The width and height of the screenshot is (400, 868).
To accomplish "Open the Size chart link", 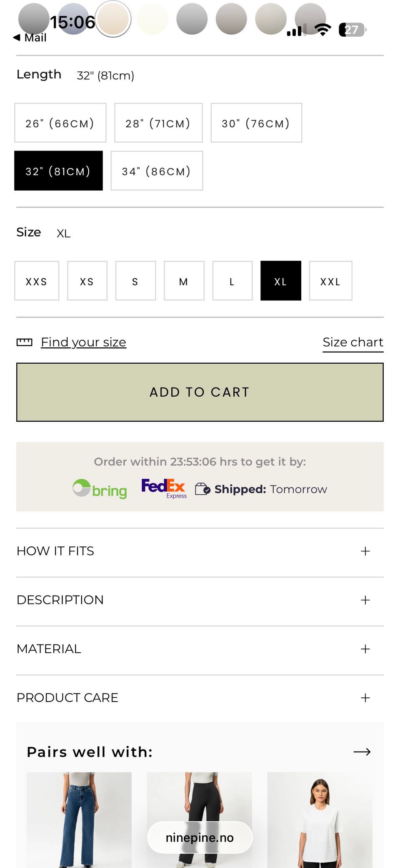I will click(x=352, y=342).
